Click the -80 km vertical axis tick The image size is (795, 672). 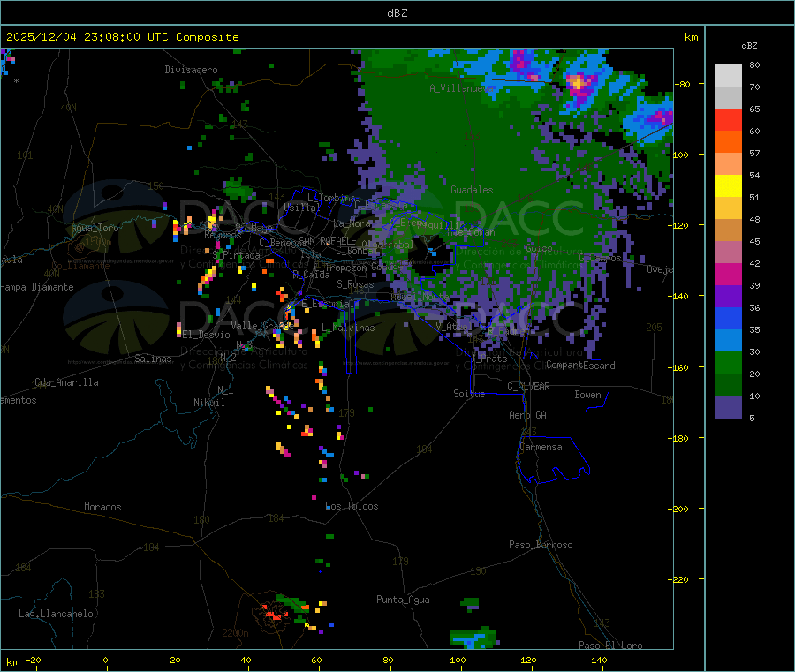[x=681, y=84]
